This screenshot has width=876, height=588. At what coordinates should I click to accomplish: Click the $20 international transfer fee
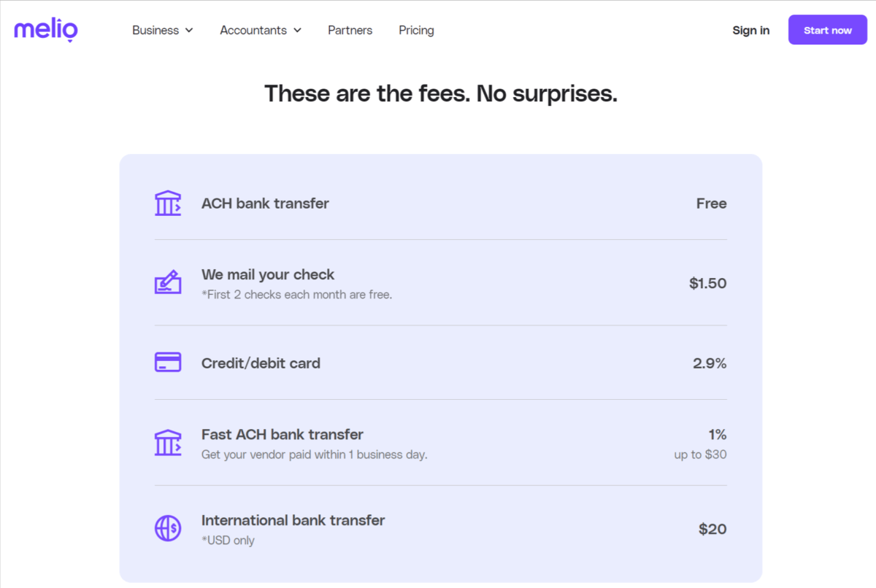(x=712, y=528)
